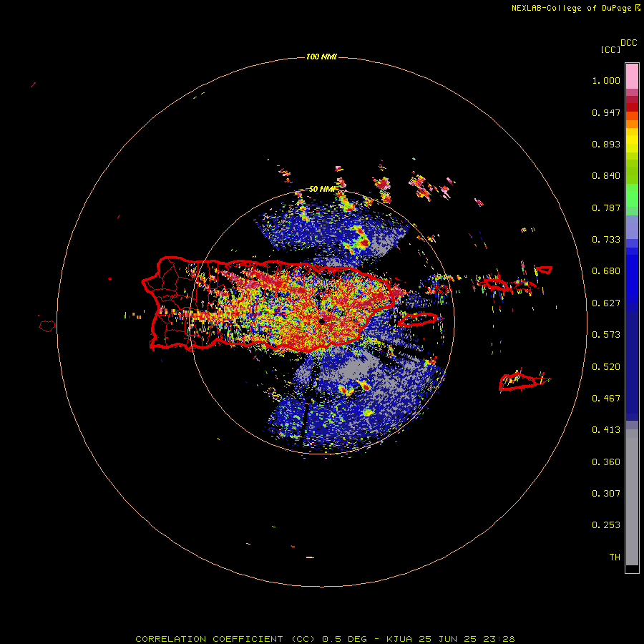Click the 0.840 scale value
Screen dimensions: 644x644
[606, 176]
